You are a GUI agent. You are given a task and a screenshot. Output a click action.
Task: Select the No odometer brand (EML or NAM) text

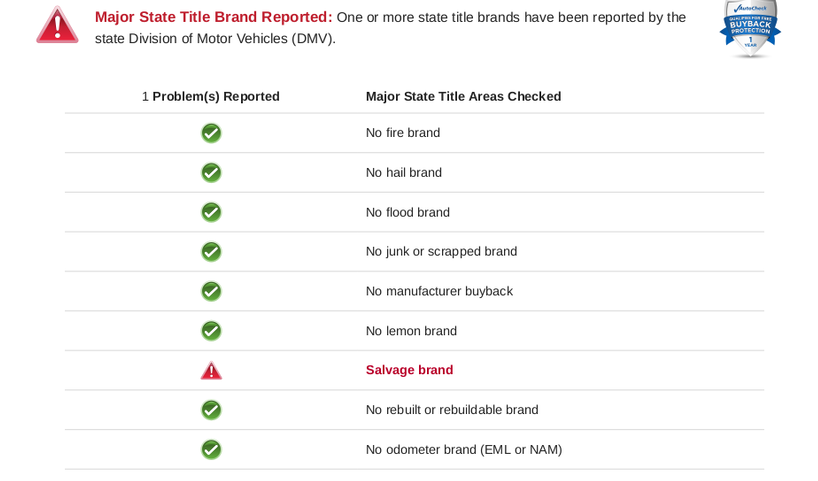pos(464,450)
